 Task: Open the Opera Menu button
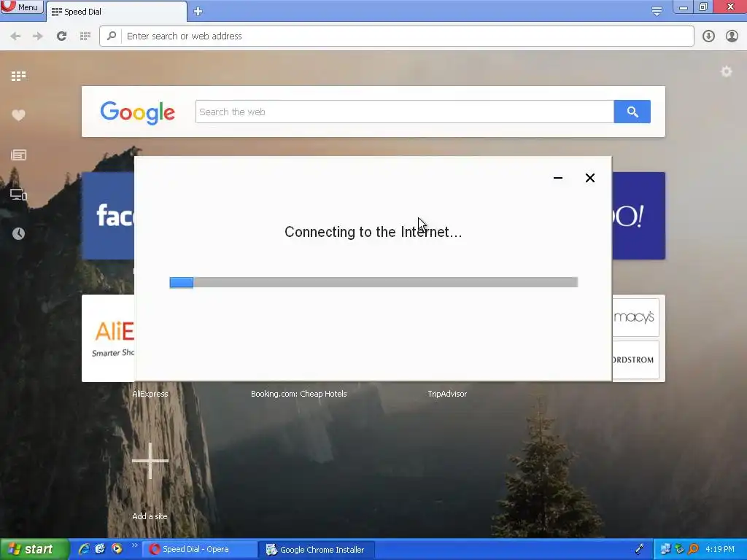coord(22,7)
